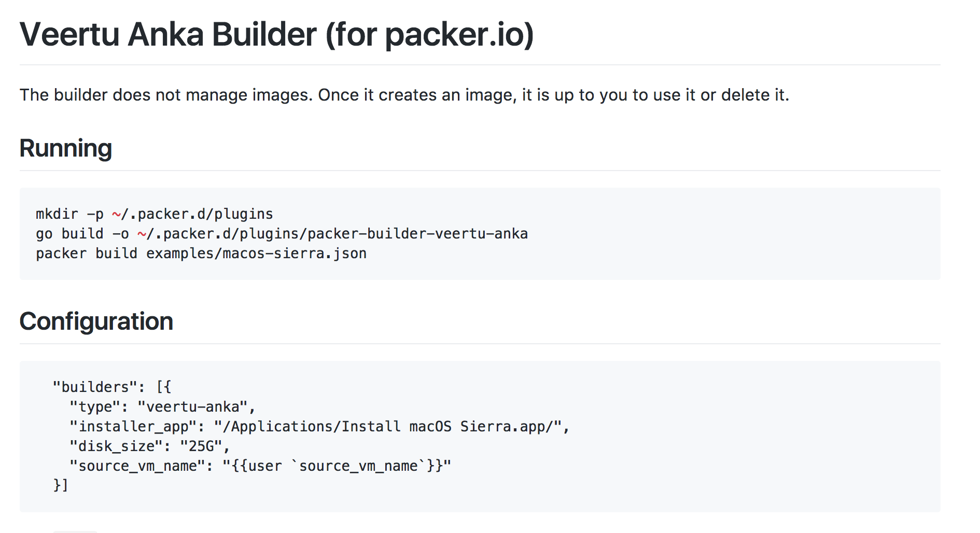Image resolution: width=980 pixels, height=533 pixels.
Task: Click the "builders" key in the JSON
Action: (95, 387)
